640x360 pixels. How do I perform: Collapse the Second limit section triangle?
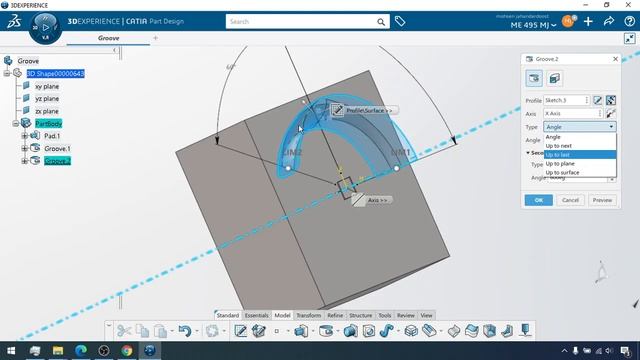tap(528, 153)
